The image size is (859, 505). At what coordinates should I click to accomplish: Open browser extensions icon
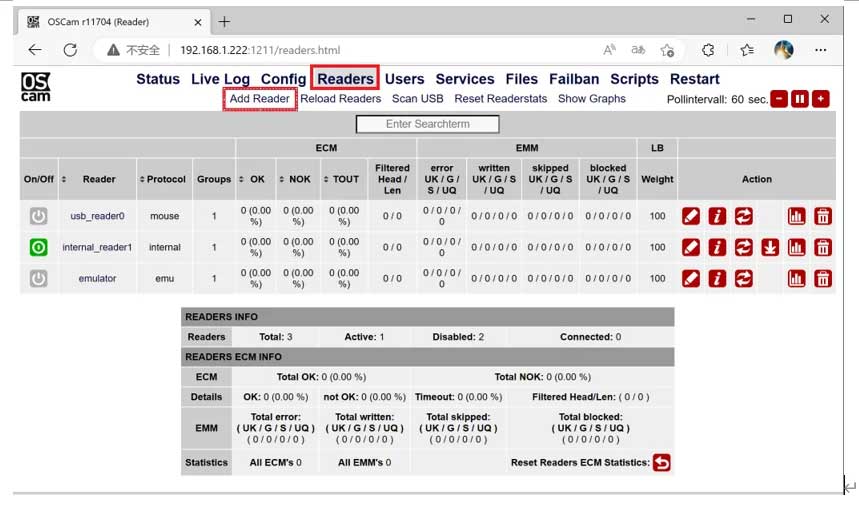708,50
